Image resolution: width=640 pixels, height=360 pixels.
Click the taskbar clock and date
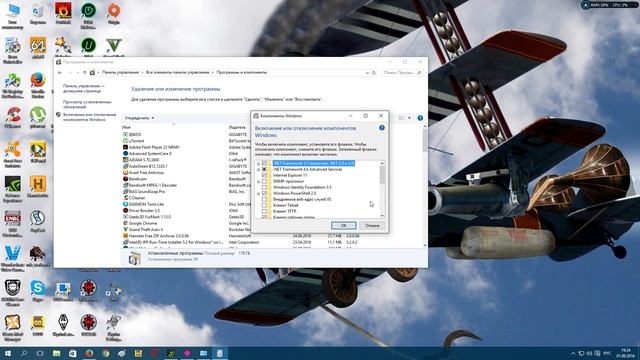pos(625,353)
